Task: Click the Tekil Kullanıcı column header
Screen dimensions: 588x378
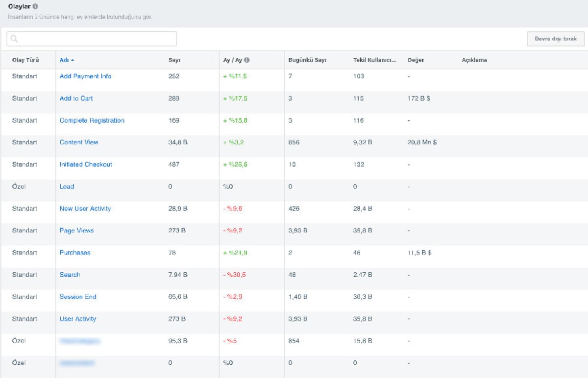Action: pyautogui.click(x=374, y=60)
